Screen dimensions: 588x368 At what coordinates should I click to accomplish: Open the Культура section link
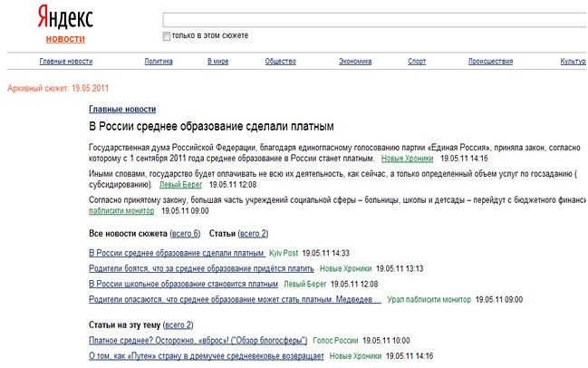tap(574, 61)
